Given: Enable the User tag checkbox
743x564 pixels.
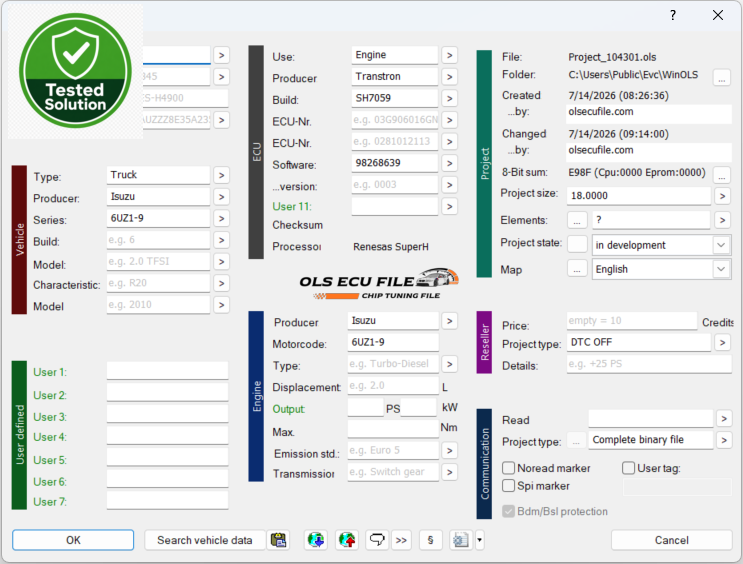Looking at the screenshot, I should point(628,468).
